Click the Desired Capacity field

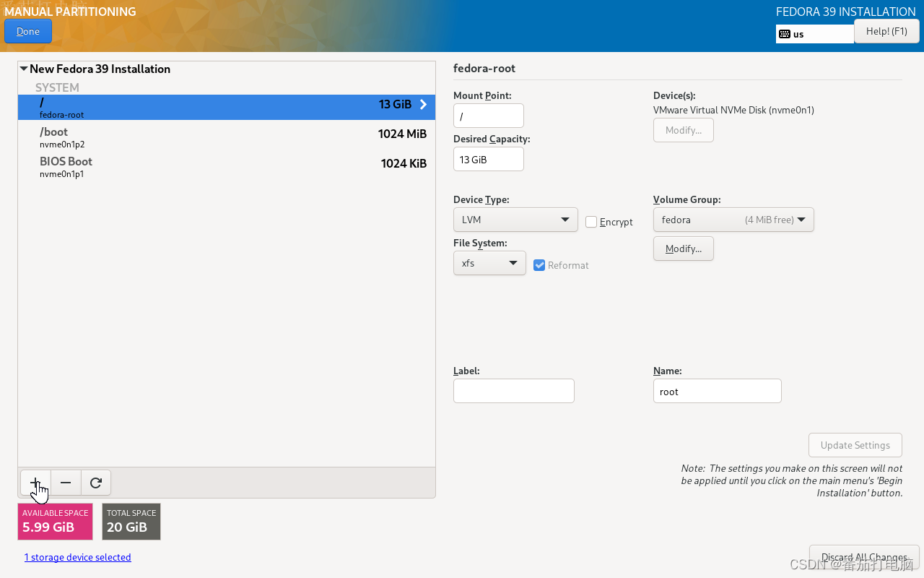tap(489, 159)
